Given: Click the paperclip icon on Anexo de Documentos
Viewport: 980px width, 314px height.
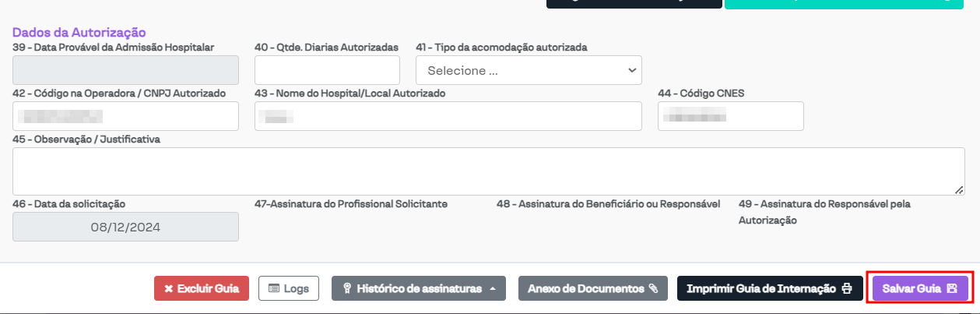Looking at the screenshot, I should [653, 288].
